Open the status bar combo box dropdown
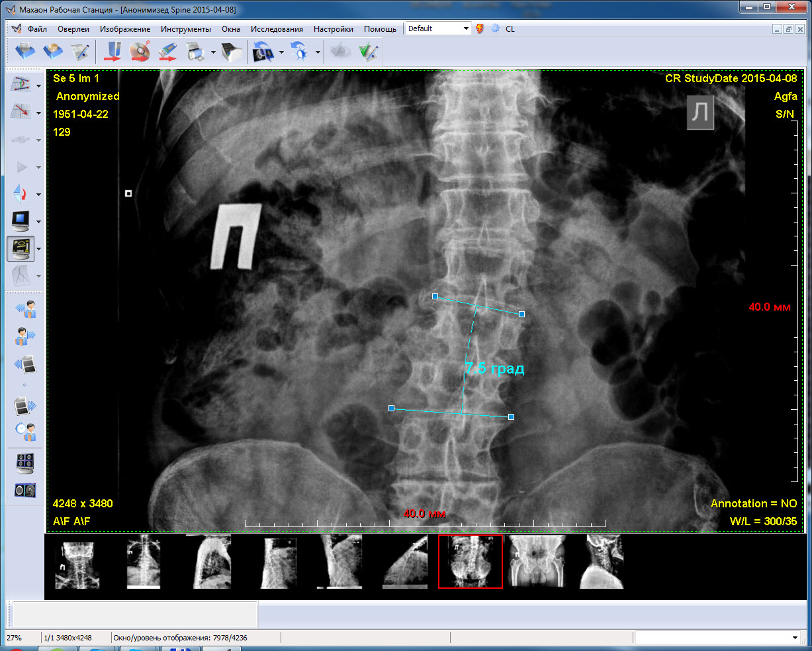The height and width of the screenshot is (651, 812). coord(795,638)
